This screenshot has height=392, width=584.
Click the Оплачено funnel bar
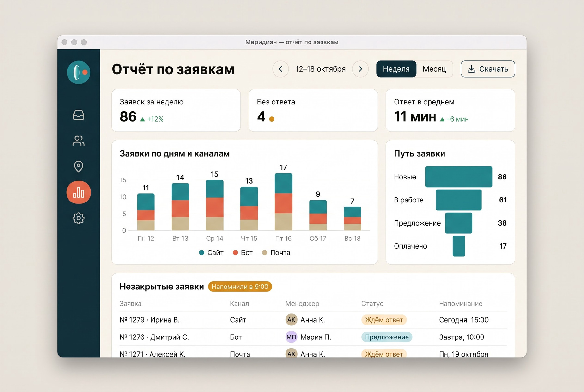pyautogui.click(x=458, y=246)
